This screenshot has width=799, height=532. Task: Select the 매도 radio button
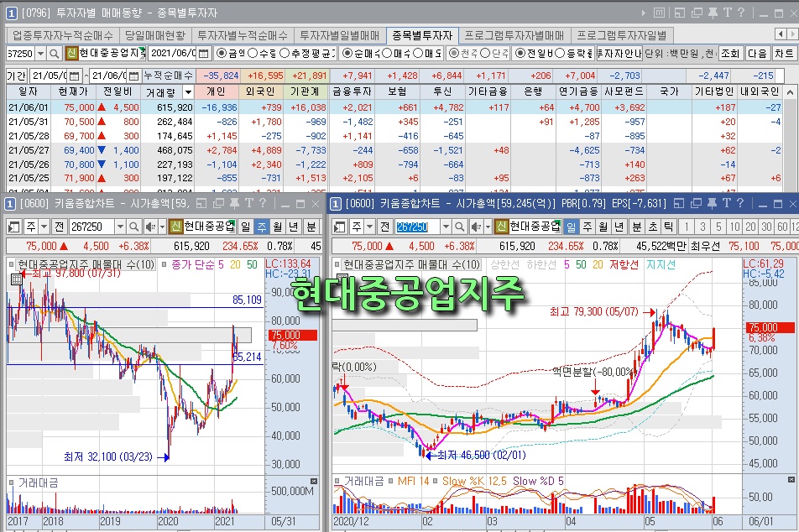pos(418,53)
